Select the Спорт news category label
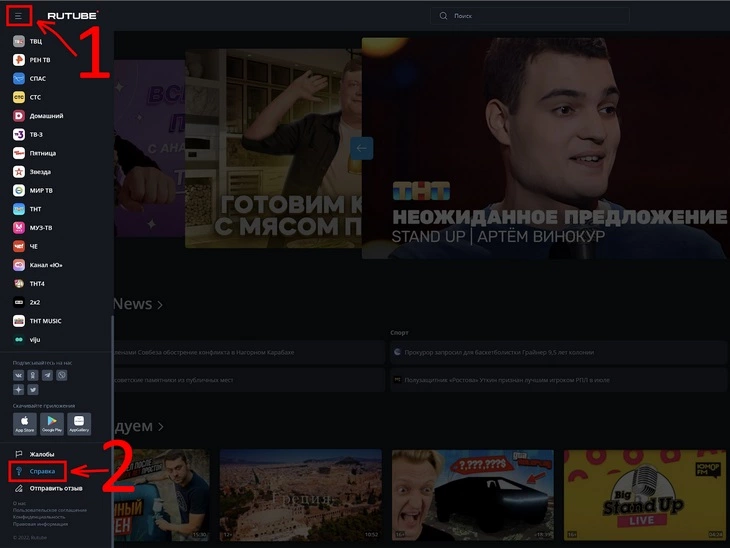Image resolution: width=730 pixels, height=548 pixels. (399, 332)
